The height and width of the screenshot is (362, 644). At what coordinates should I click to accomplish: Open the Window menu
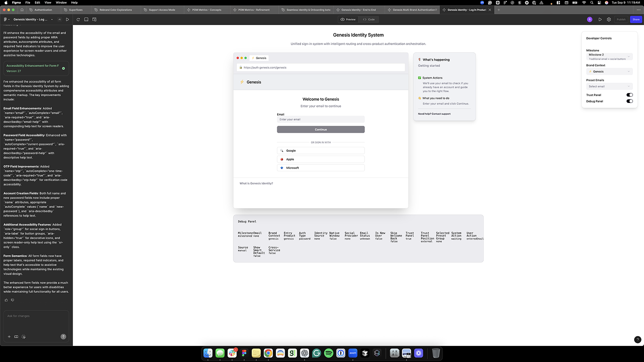coord(61,2)
